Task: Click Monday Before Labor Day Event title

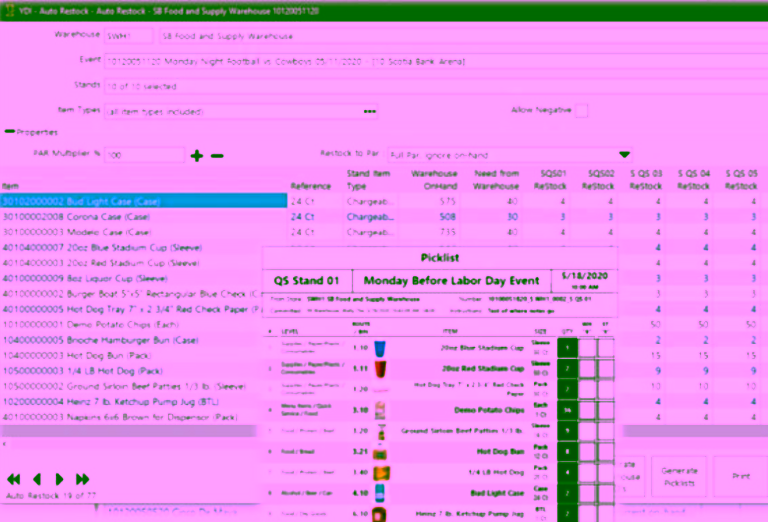Action: pos(451,281)
